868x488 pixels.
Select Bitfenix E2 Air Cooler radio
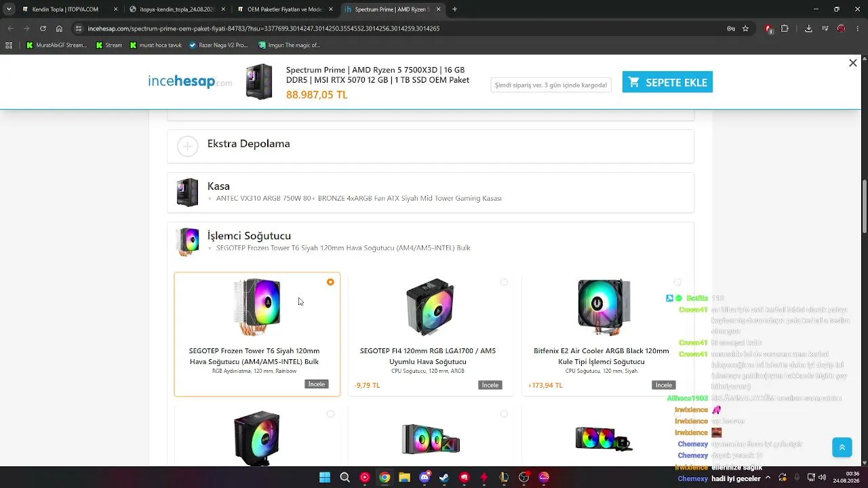pos(677,282)
